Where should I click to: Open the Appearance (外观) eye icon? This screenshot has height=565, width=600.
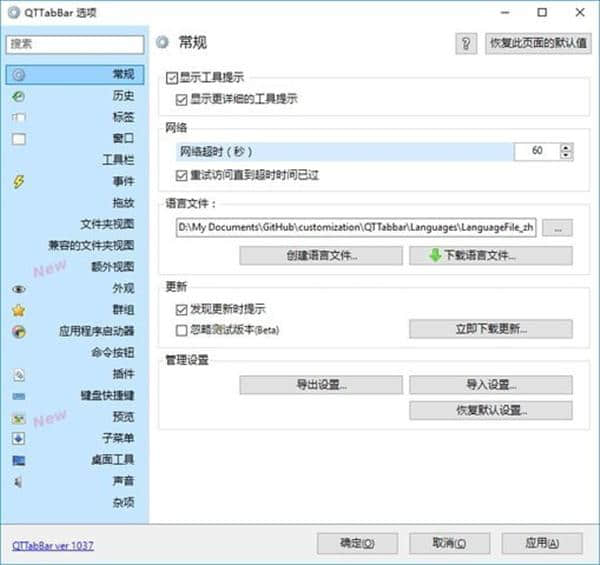[x=18, y=288]
